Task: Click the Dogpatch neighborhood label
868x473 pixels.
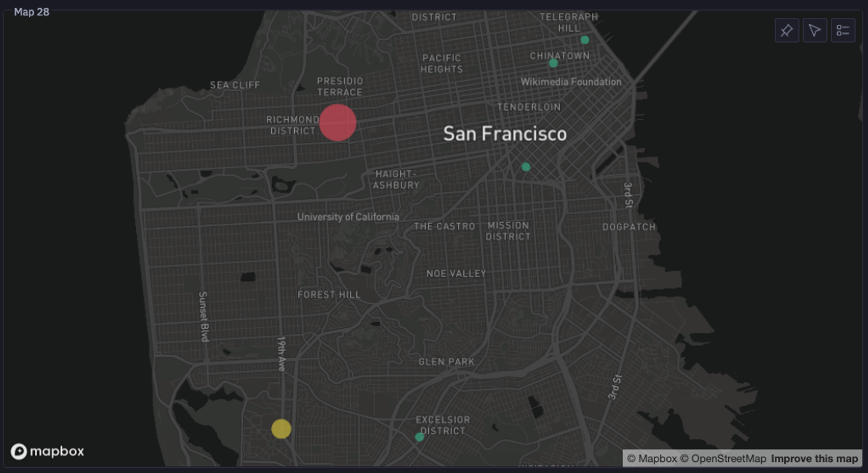Action: click(629, 227)
